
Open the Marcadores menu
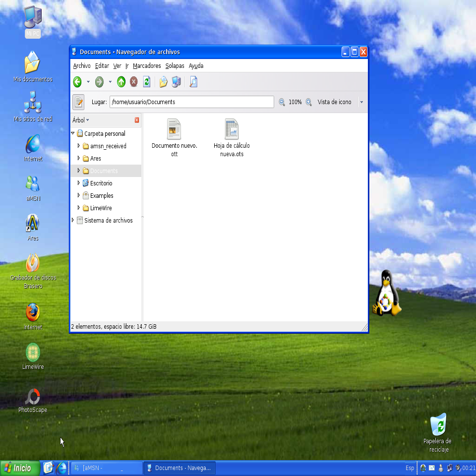coord(147,66)
